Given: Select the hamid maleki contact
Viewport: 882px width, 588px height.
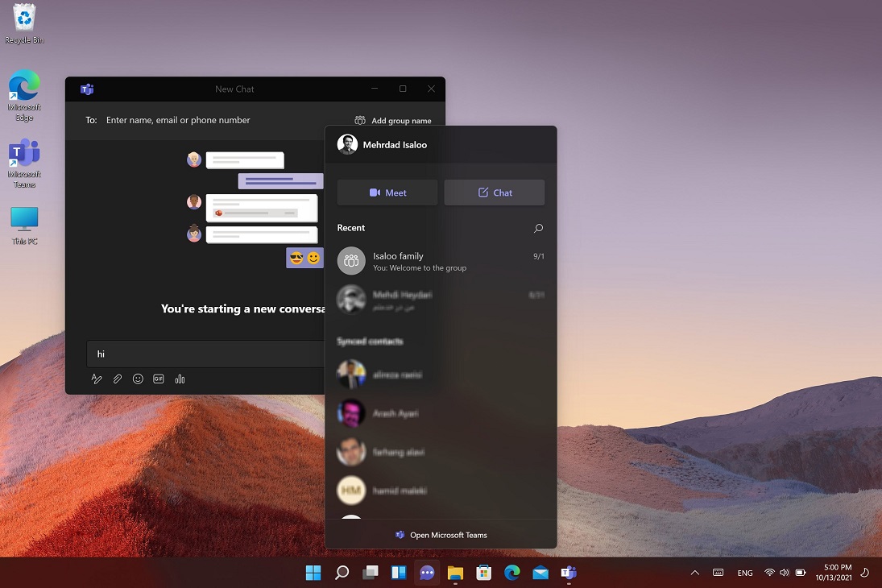Looking at the screenshot, I should click(400, 491).
